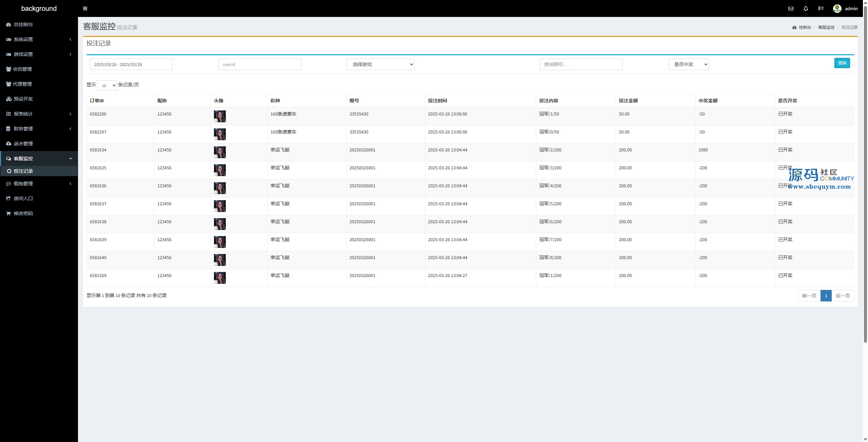
Task: Open the 选择游戏 game dropdown
Action: pyautogui.click(x=380, y=64)
